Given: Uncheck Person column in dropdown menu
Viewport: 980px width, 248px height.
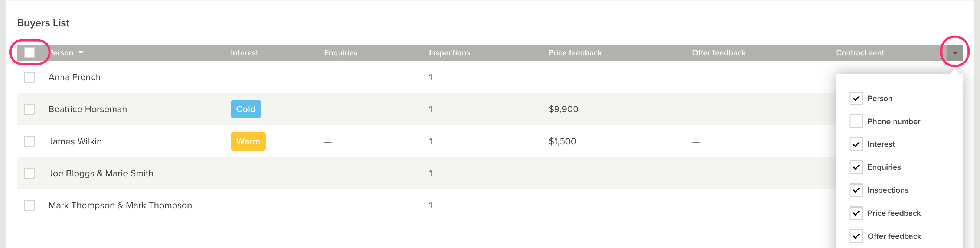Looking at the screenshot, I should [856, 98].
